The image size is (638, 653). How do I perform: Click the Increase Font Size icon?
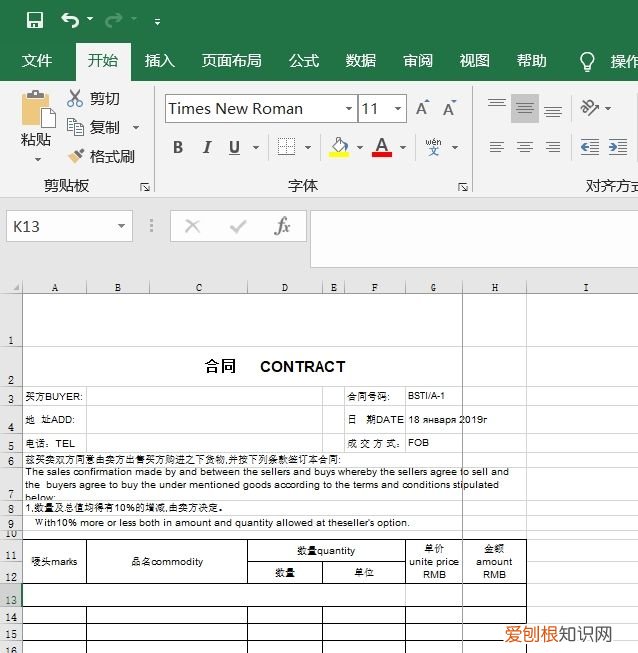pos(423,108)
